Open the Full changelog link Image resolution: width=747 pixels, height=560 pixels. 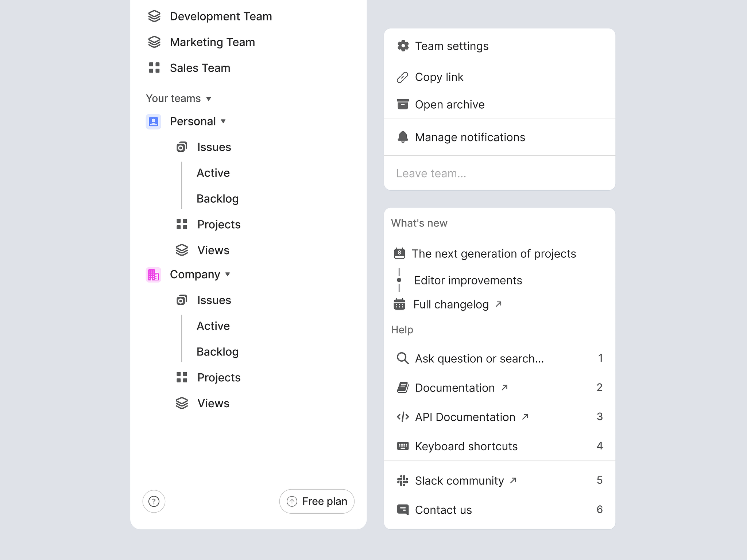[451, 304]
